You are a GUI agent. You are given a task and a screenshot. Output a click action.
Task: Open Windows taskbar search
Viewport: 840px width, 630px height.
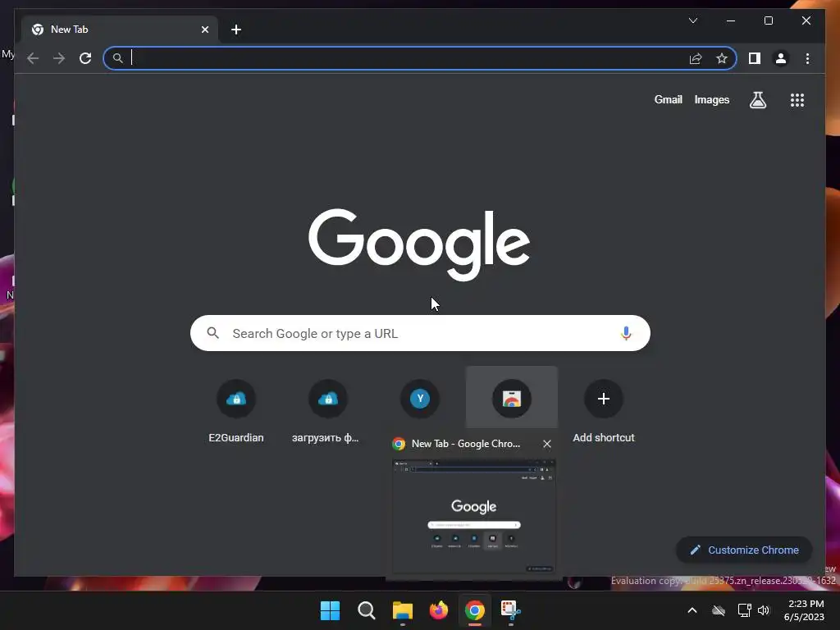(x=367, y=610)
